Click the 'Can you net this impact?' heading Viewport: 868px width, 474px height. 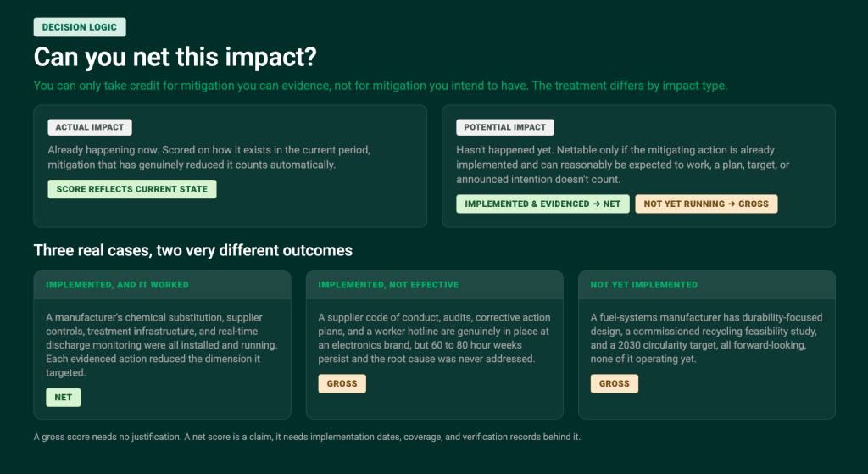point(175,57)
